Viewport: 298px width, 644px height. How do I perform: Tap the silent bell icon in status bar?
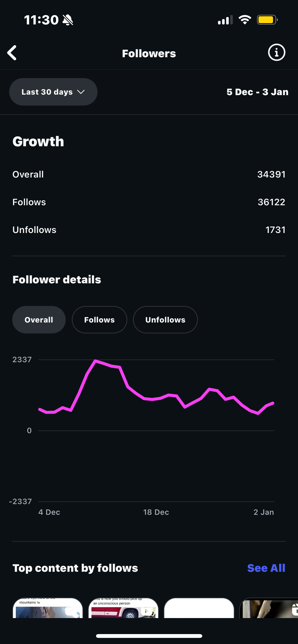pos(68,20)
